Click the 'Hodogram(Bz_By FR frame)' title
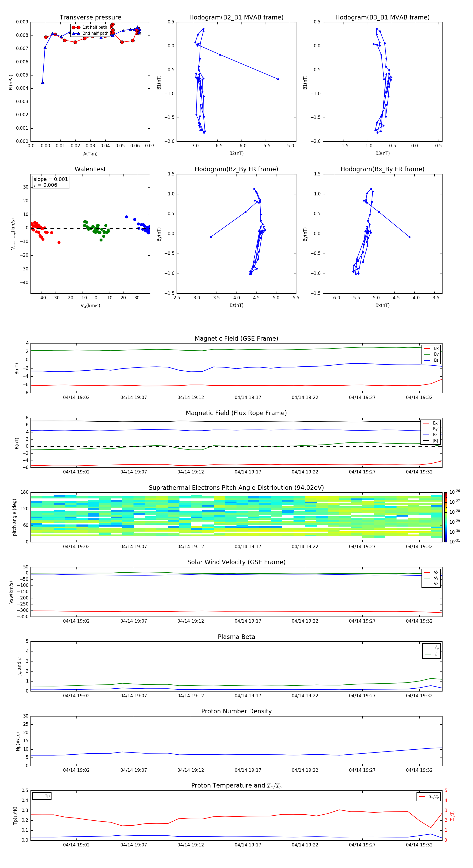This screenshot has width=473, height=868. [x=236, y=169]
